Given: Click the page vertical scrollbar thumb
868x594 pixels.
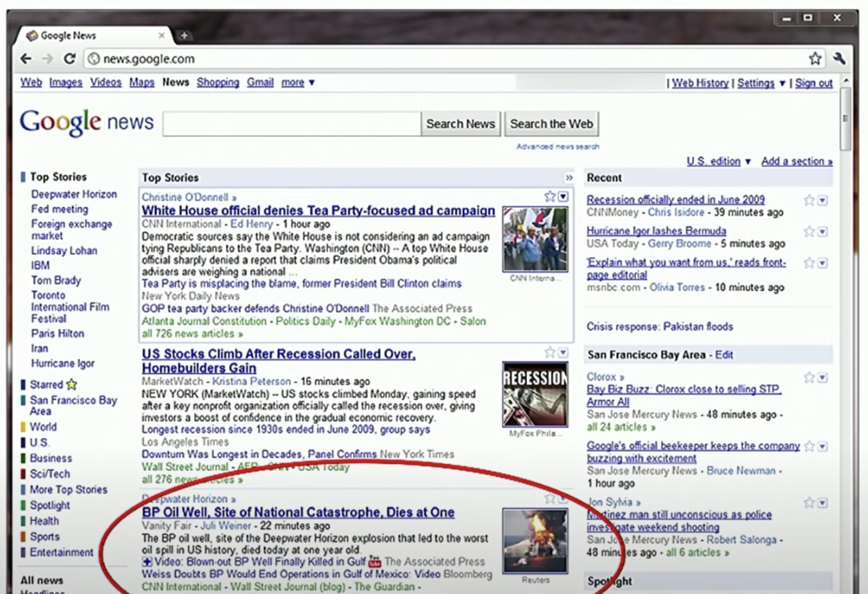Looking at the screenshot, I should coord(846,118).
